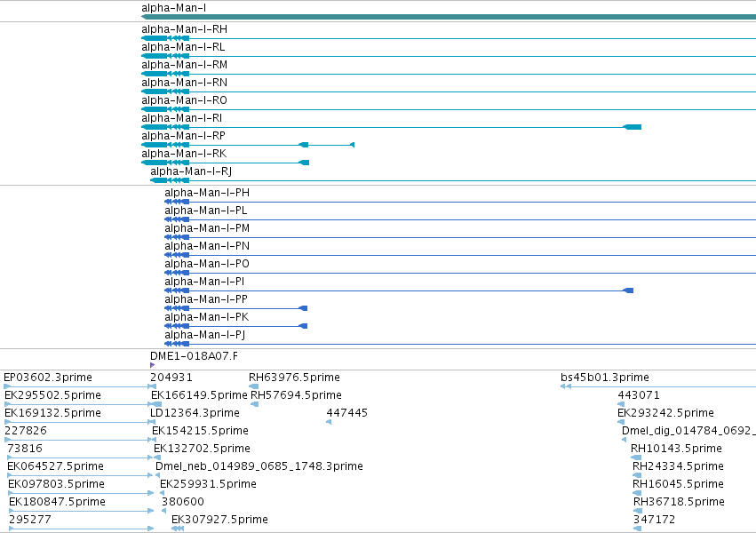
Task: Select the alpha-Man-I-RO transcript label
Action: coord(184,100)
